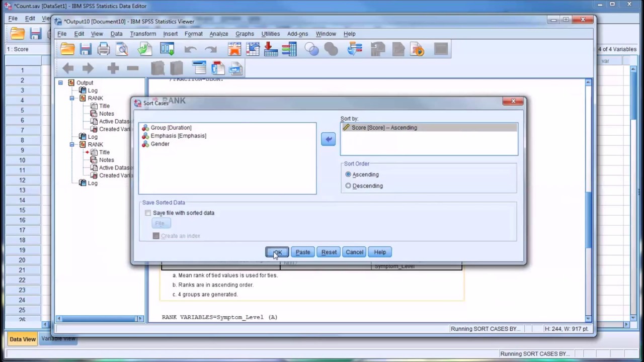The image size is (644, 362).
Task: Click the Variables info icon in Viewer toolbar
Action: 289,49
